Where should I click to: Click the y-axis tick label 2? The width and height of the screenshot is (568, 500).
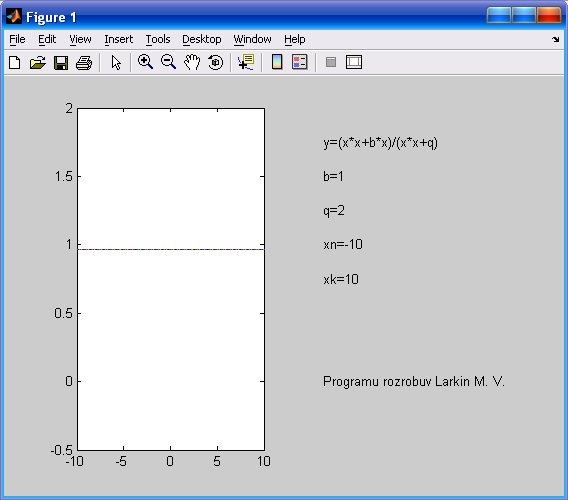click(x=69, y=108)
